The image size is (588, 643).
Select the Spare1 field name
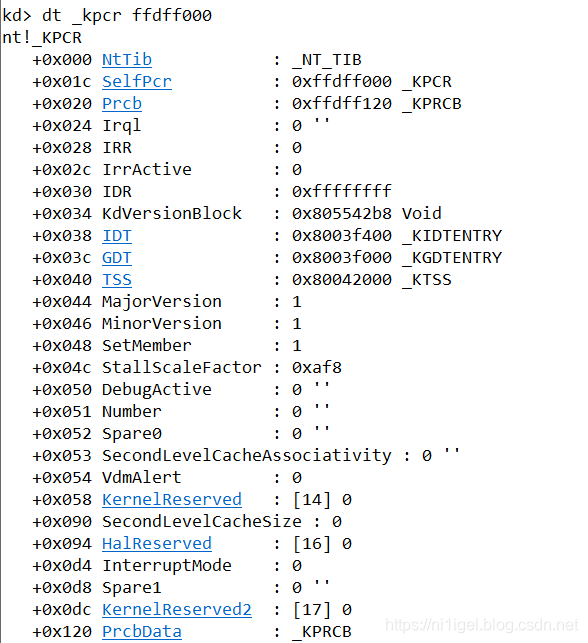click(x=132, y=588)
